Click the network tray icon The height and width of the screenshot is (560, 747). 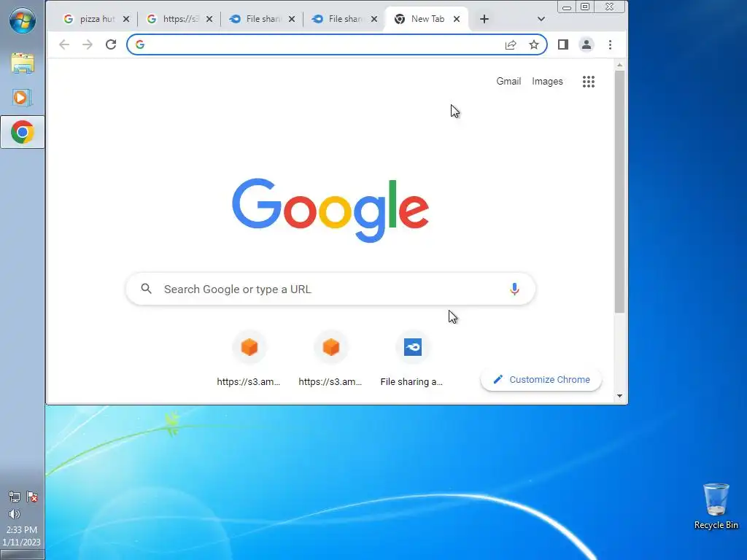click(x=15, y=497)
